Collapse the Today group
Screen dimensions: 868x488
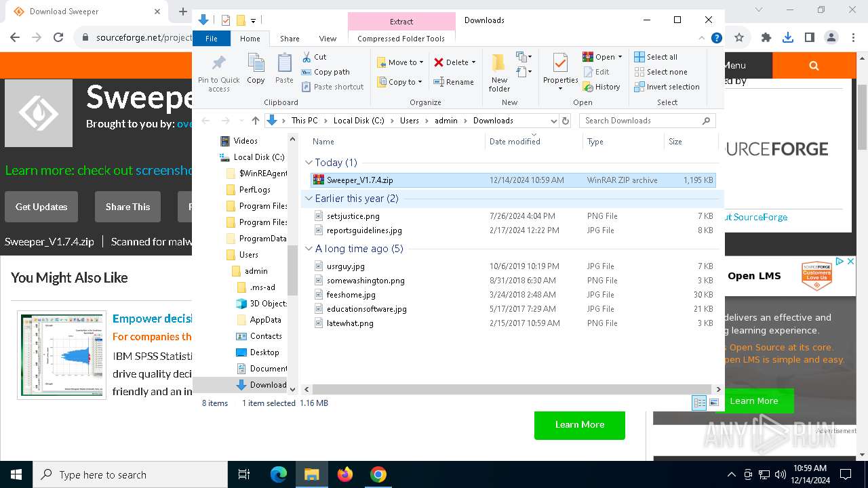coord(309,163)
